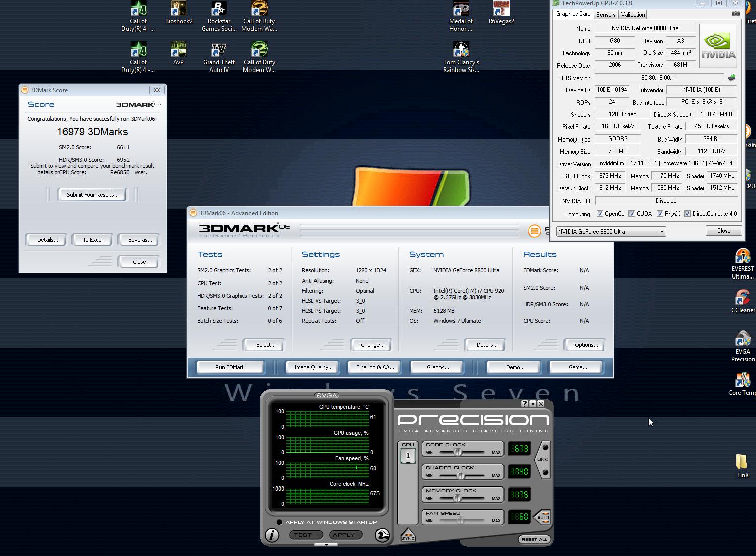Enable Apply at Windows Startup option

[x=279, y=522]
